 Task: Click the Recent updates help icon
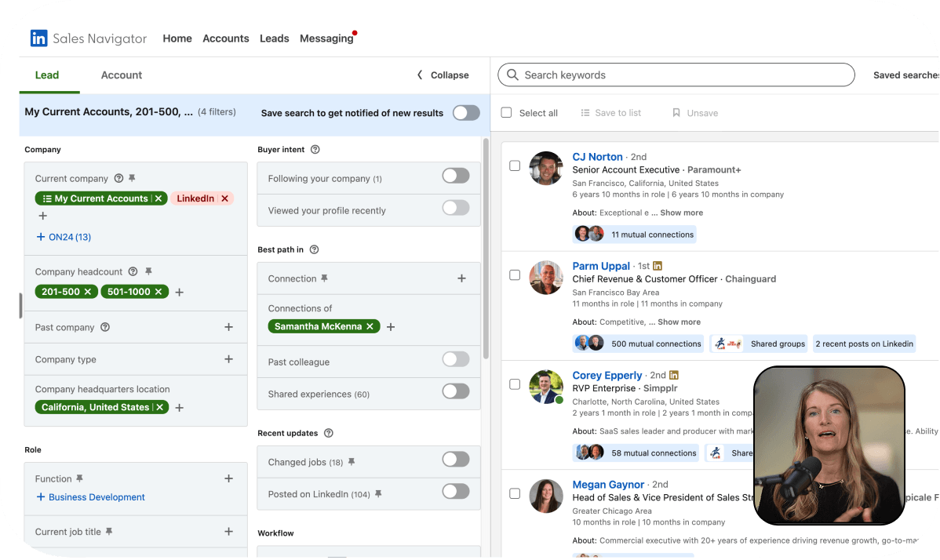coord(329,433)
